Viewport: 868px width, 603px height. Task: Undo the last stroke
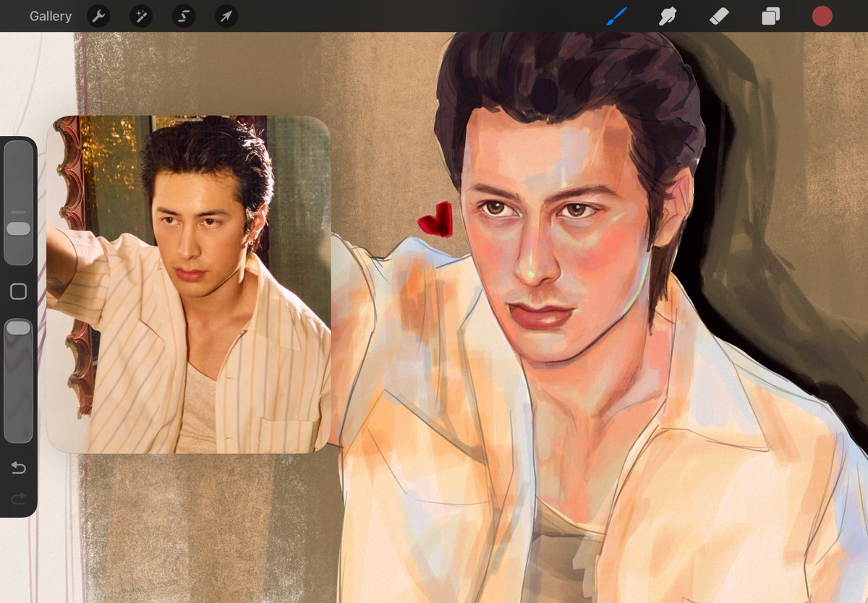point(18,468)
